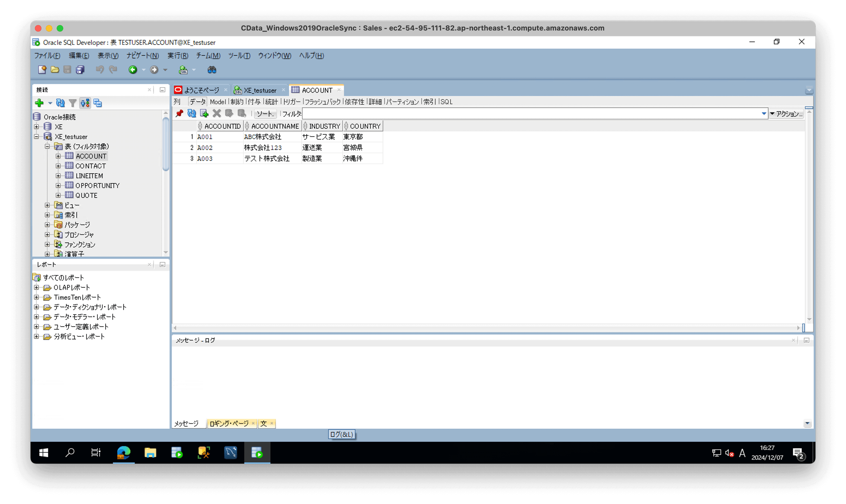
Task: Click the Rollback Changes icon
Action: click(x=242, y=113)
